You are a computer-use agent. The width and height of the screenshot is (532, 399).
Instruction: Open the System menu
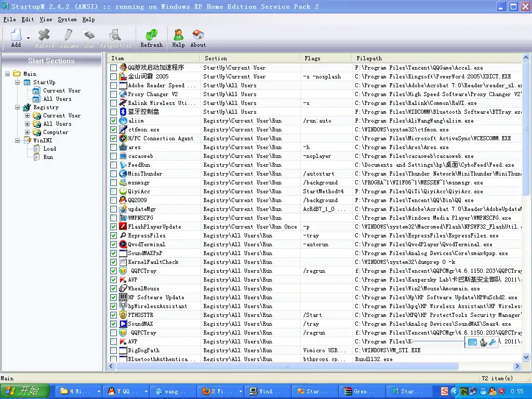67,19
